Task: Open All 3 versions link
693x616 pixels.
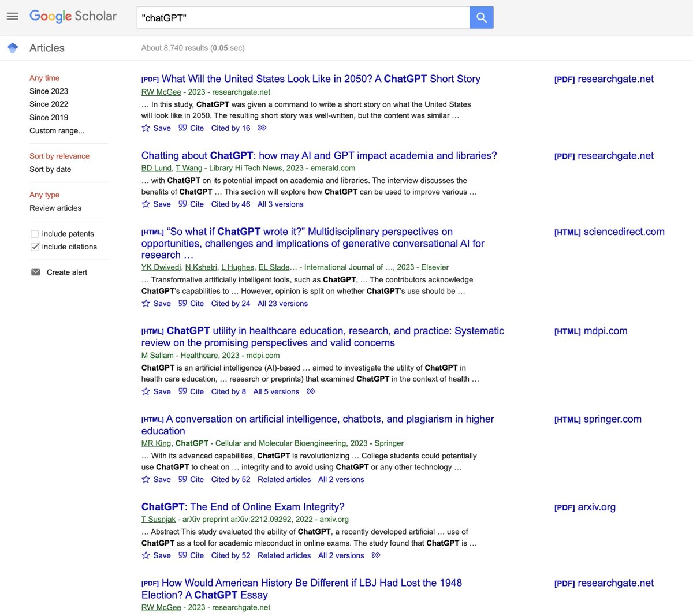Action: tap(281, 204)
